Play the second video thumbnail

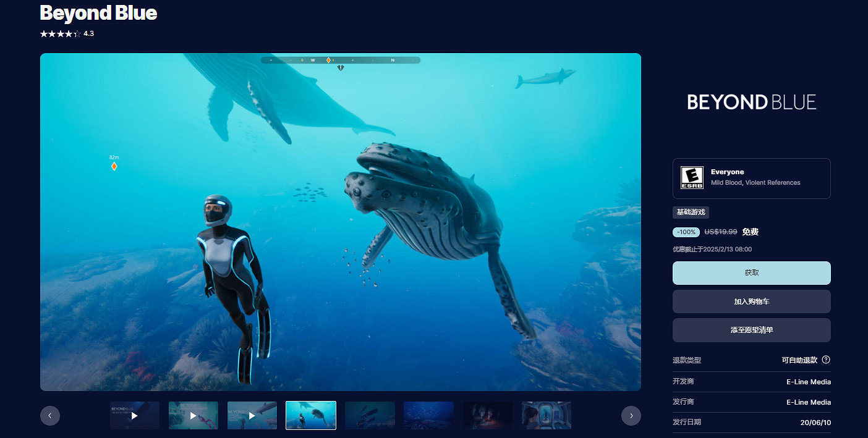(x=194, y=416)
